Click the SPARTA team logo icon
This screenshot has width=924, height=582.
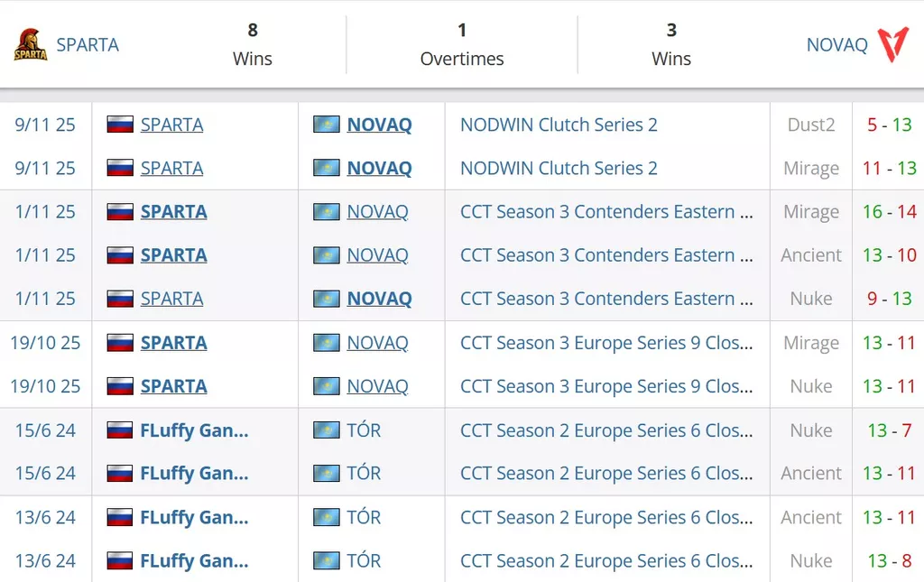point(30,44)
